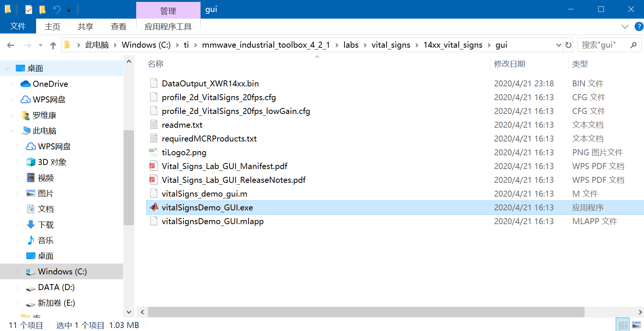Click the horizontal scrollbar right arrow
This screenshot has height=331, width=644.
click(x=640, y=312)
